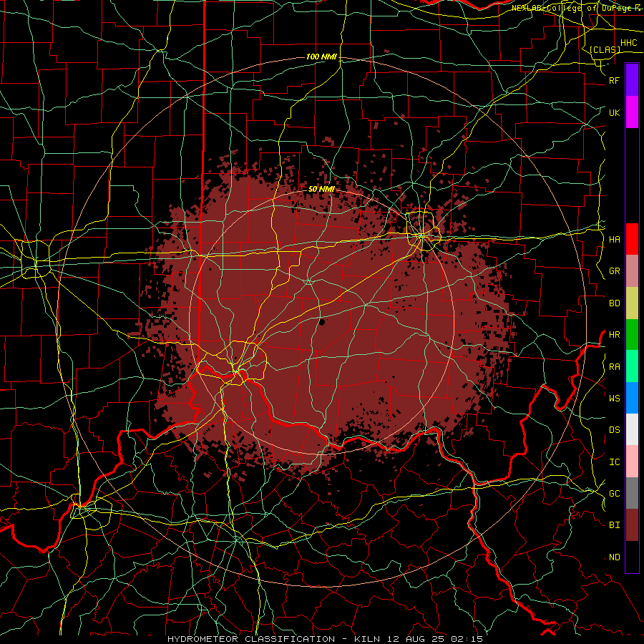Screen dimensions: 644x644
Task: Click the [CLAS] legend unit label
Action: (605, 49)
